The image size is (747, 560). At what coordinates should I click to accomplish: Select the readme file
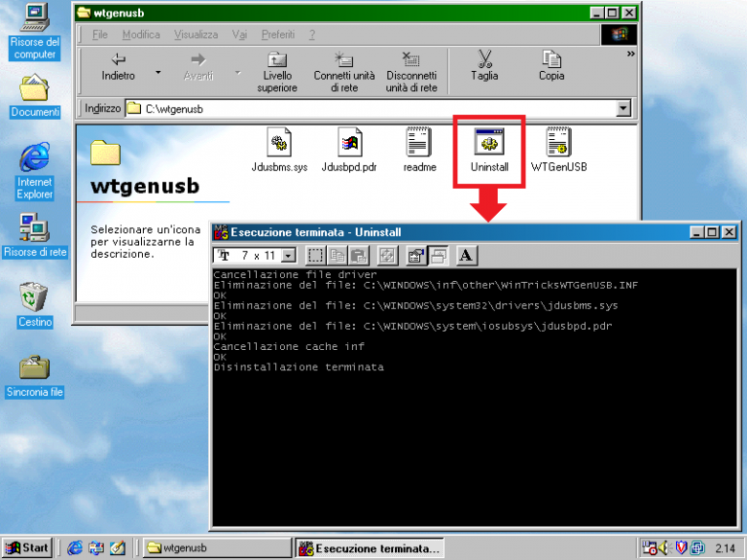click(420, 150)
